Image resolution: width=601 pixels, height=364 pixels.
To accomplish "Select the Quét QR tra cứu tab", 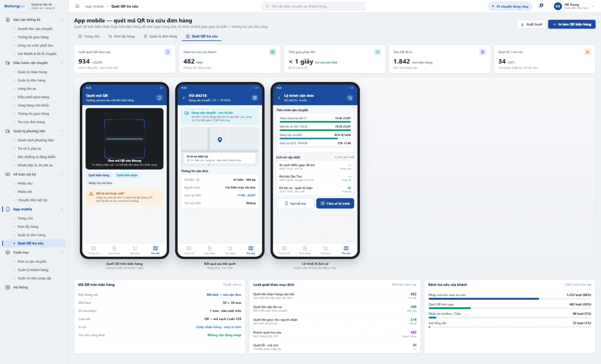I will coord(202,36).
